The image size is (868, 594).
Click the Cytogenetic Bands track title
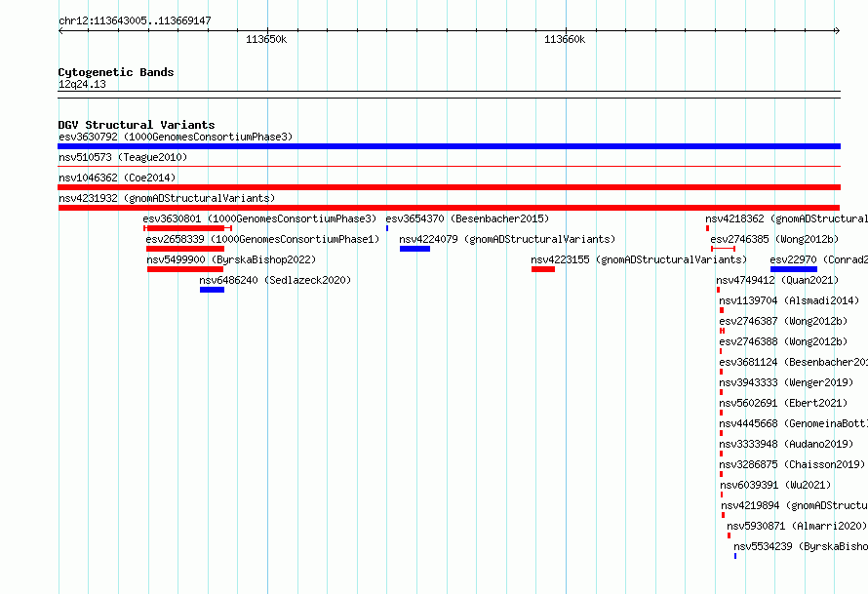(116, 72)
